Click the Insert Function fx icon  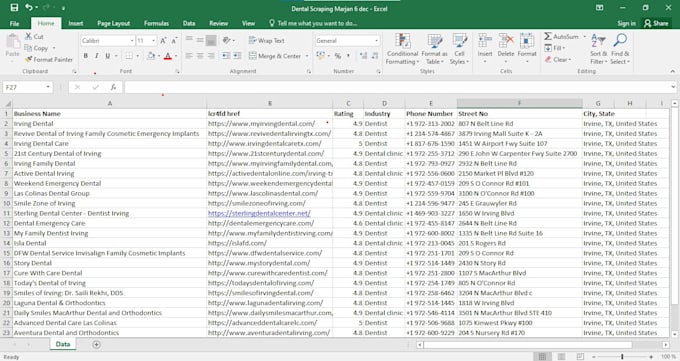tap(113, 87)
